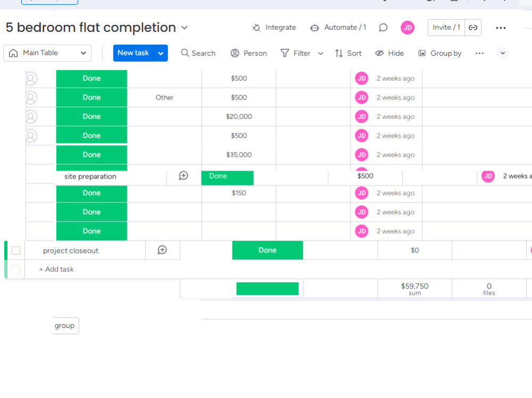Open Done status in $150 row
The image size is (532, 398).
[x=92, y=193]
